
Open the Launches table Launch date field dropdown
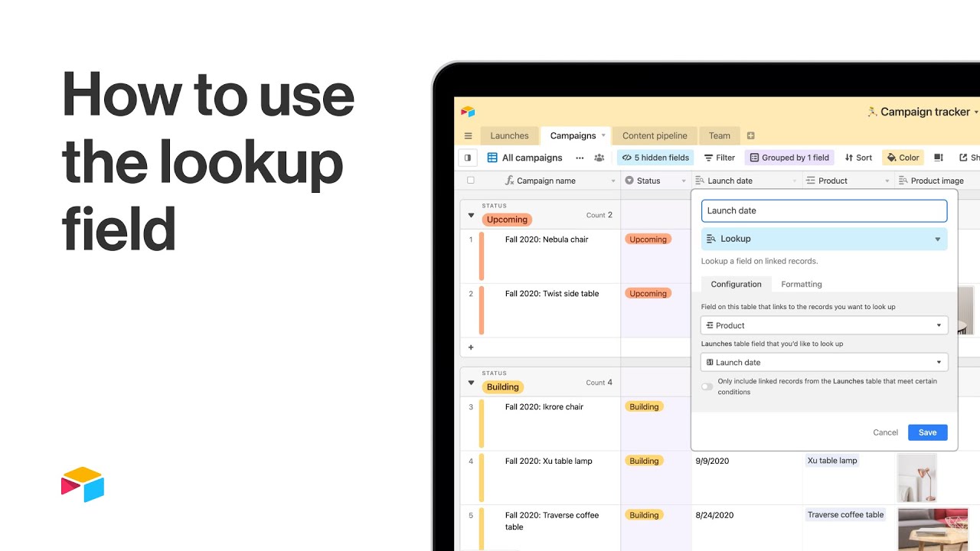pyautogui.click(x=825, y=362)
